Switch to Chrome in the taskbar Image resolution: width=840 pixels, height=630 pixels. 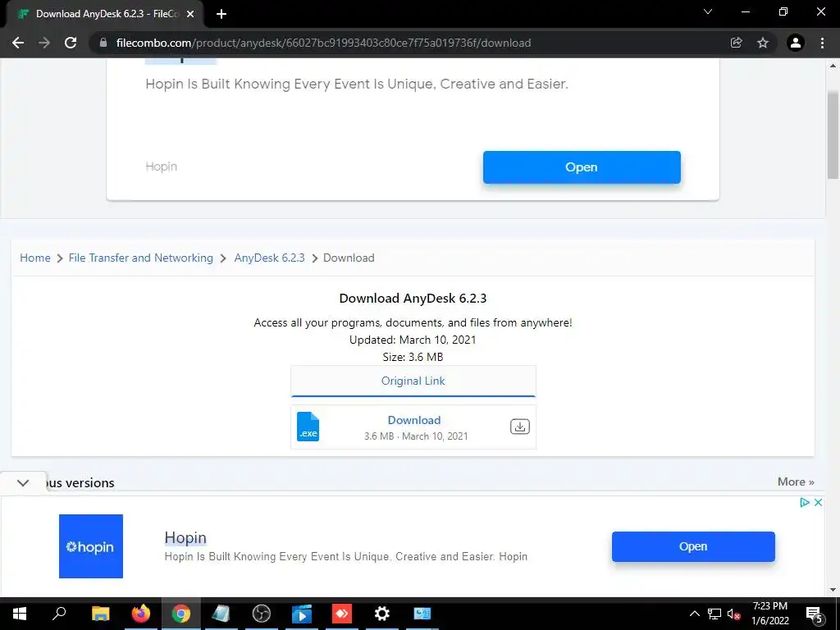[181, 614]
